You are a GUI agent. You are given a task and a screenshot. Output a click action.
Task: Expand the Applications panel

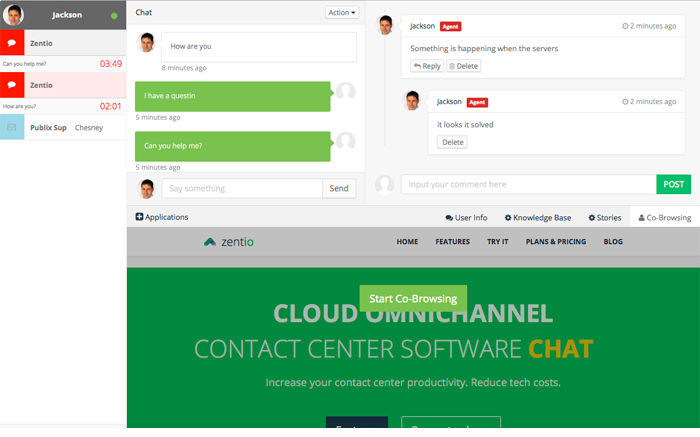(162, 217)
